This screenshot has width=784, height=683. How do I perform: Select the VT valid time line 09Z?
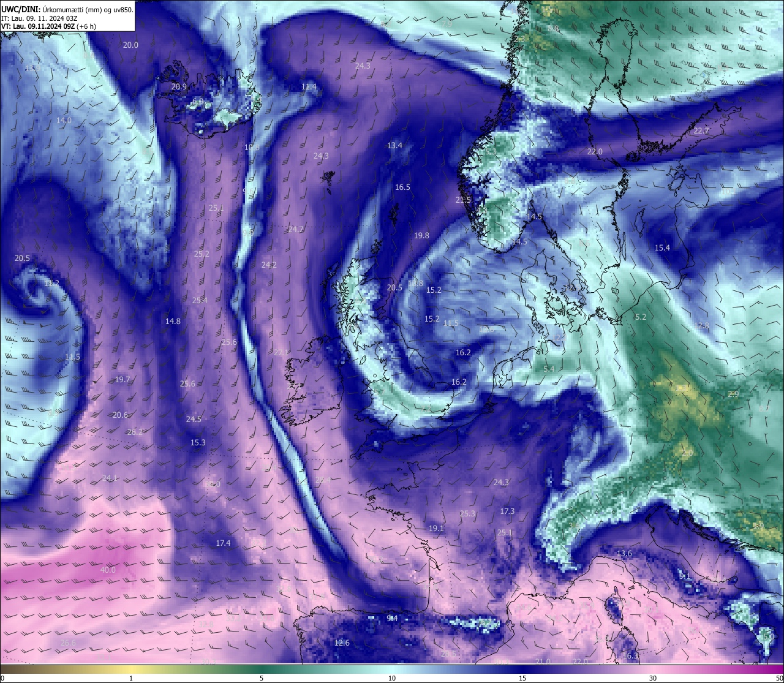(x=48, y=26)
